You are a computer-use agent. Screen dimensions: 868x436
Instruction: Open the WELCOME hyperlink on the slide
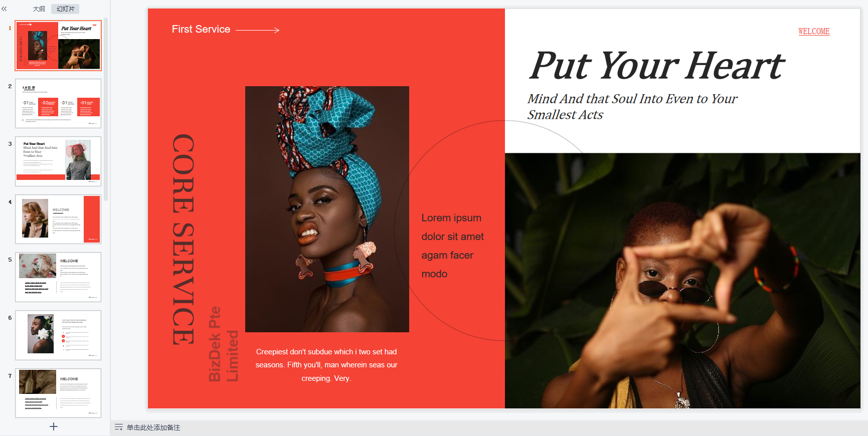814,31
